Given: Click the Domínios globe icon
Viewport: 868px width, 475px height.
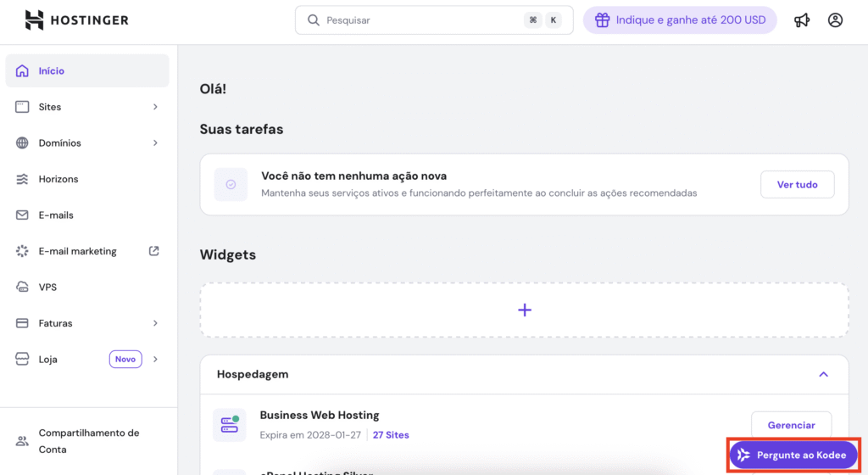Looking at the screenshot, I should click(x=22, y=142).
